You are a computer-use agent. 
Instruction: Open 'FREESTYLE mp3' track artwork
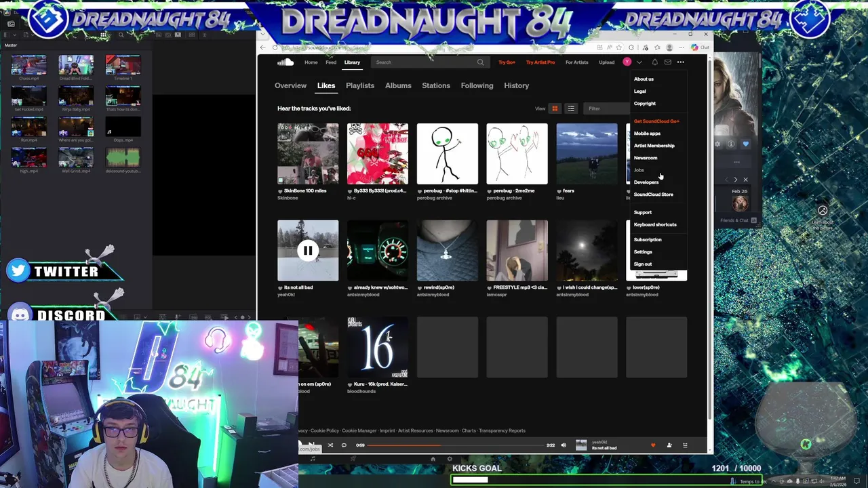pyautogui.click(x=517, y=251)
